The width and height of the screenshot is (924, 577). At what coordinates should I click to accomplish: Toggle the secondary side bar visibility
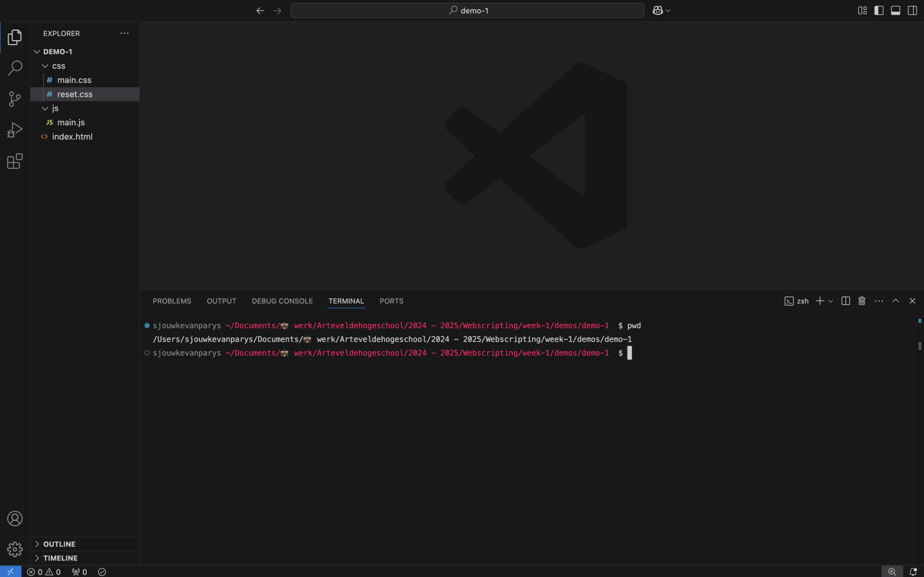(912, 11)
